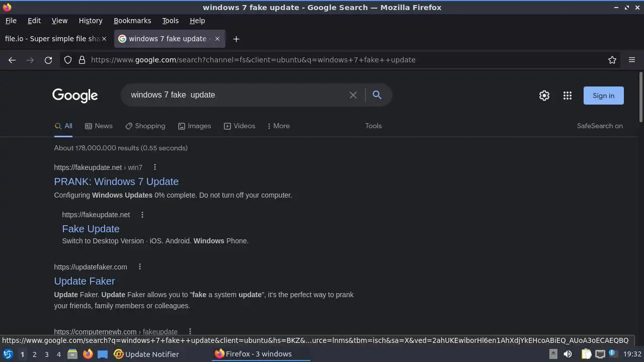Viewport: 644px width, 362px height.
Task: Click the page vertical scrollbar
Action: click(640, 97)
